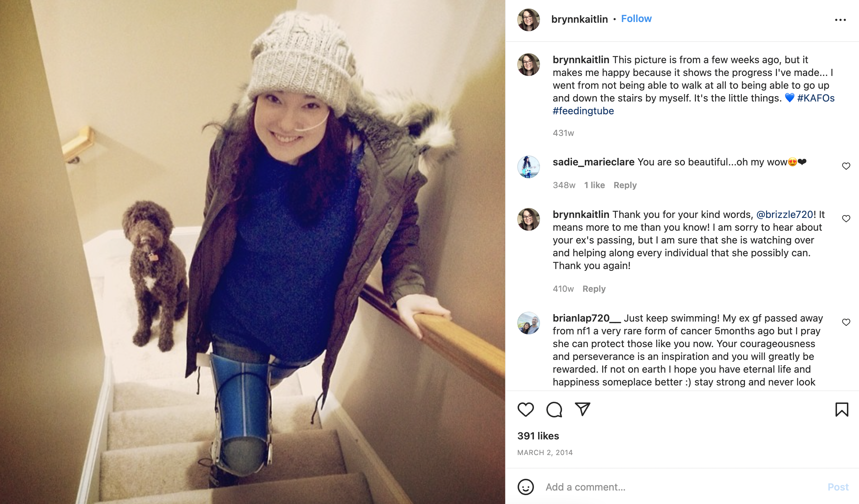Share post via paper plane icon
The height and width of the screenshot is (504, 859).
click(583, 409)
